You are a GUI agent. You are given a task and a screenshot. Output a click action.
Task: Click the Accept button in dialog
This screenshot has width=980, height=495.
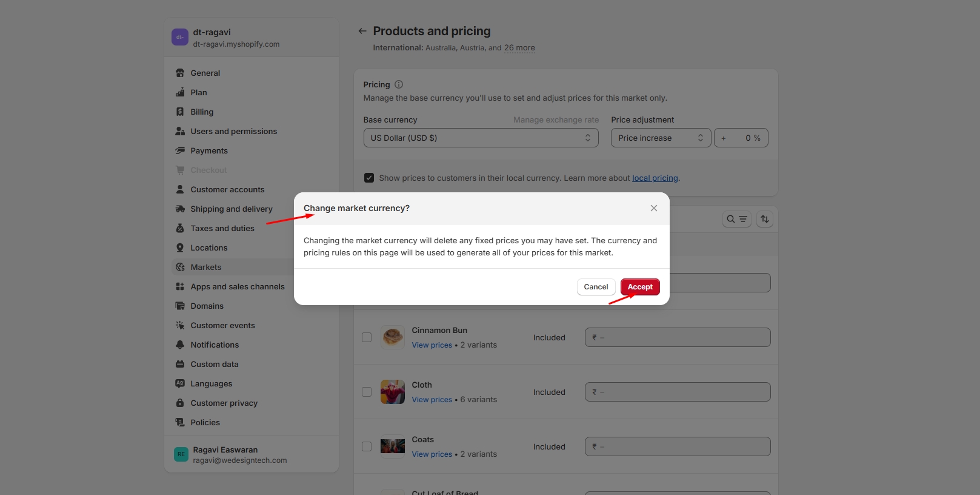(639, 287)
